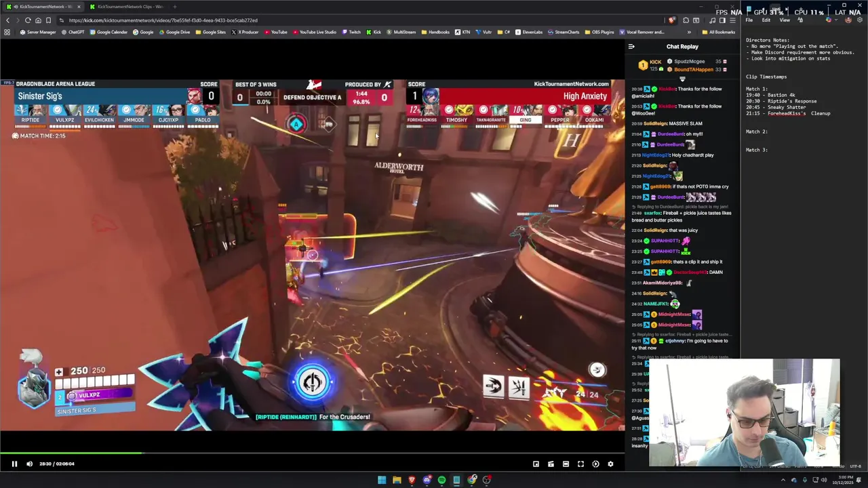Open ElevenLabs bookmark
The height and width of the screenshot is (488, 868).
[529, 32]
